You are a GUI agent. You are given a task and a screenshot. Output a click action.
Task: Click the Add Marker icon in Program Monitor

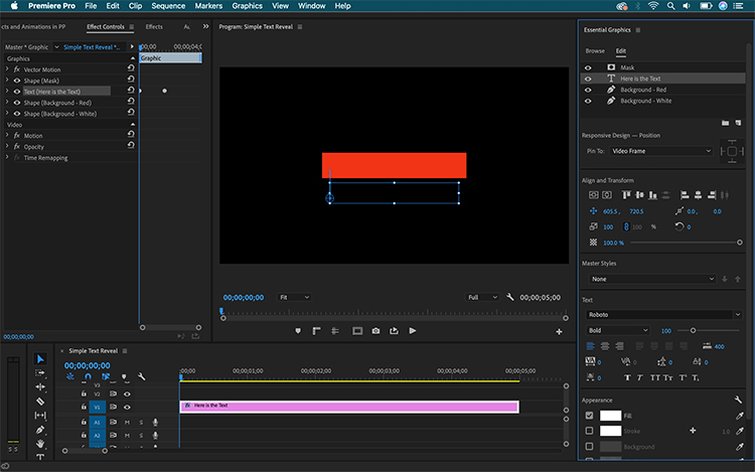pyautogui.click(x=298, y=331)
